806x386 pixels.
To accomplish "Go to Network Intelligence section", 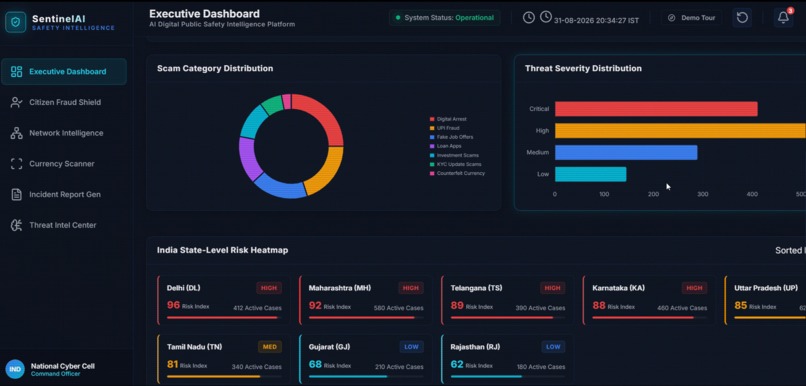I will click(64, 133).
